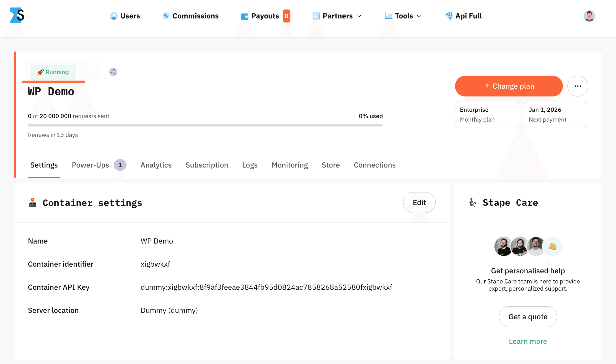
Task: Click the Payouts badge showing 8
Action: (286, 16)
